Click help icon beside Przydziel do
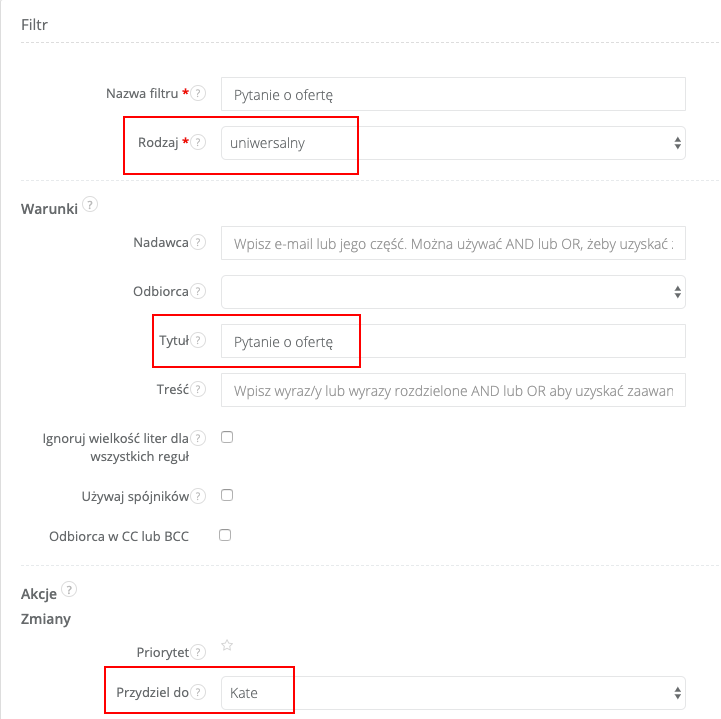Screen dimensions: 721x719 [199, 692]
